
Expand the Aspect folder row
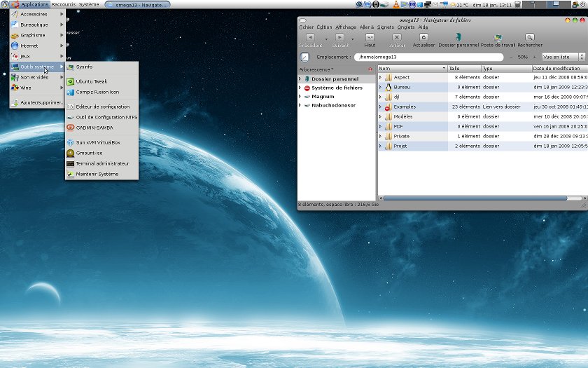click(381, 77)
